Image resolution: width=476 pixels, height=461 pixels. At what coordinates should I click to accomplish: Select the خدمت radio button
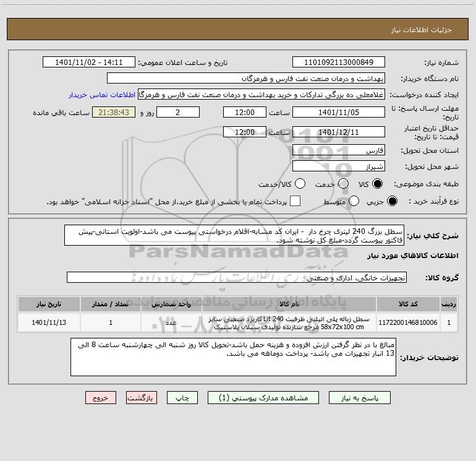click(343, 184)
